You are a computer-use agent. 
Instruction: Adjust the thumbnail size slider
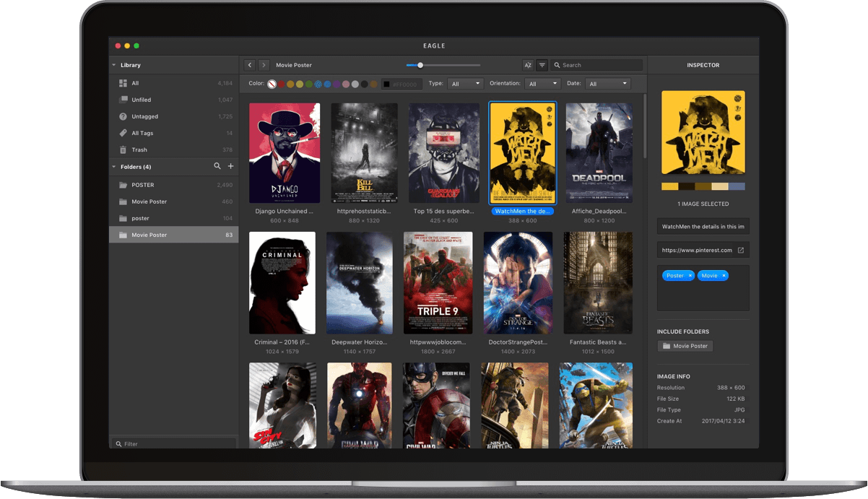pyautogui.click(x=420, y=65)
